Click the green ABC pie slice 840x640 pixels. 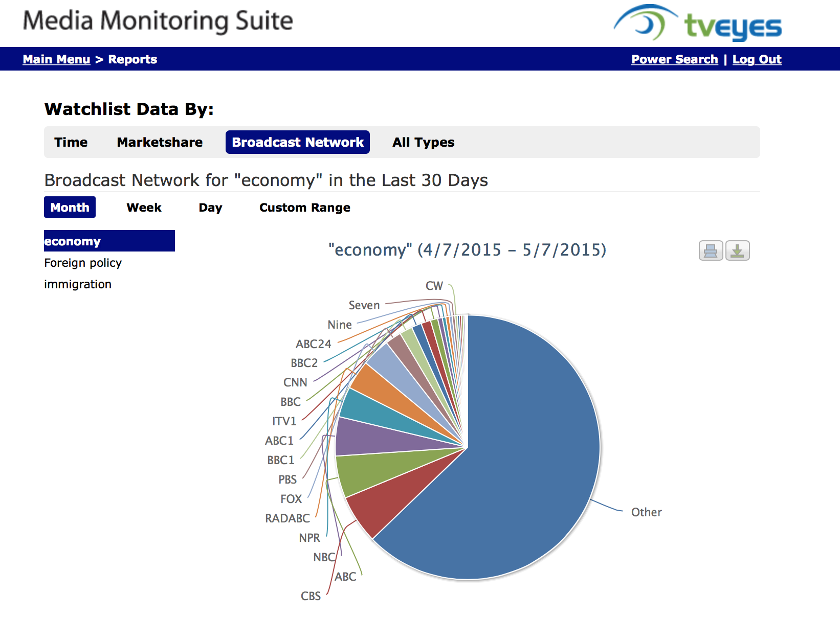point(379,468)
